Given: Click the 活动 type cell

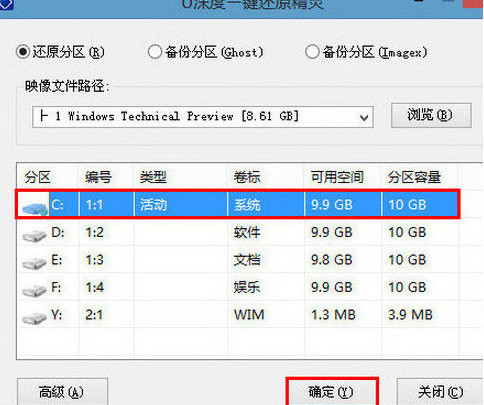Looking at the screenshot, I should click(153, 205).
